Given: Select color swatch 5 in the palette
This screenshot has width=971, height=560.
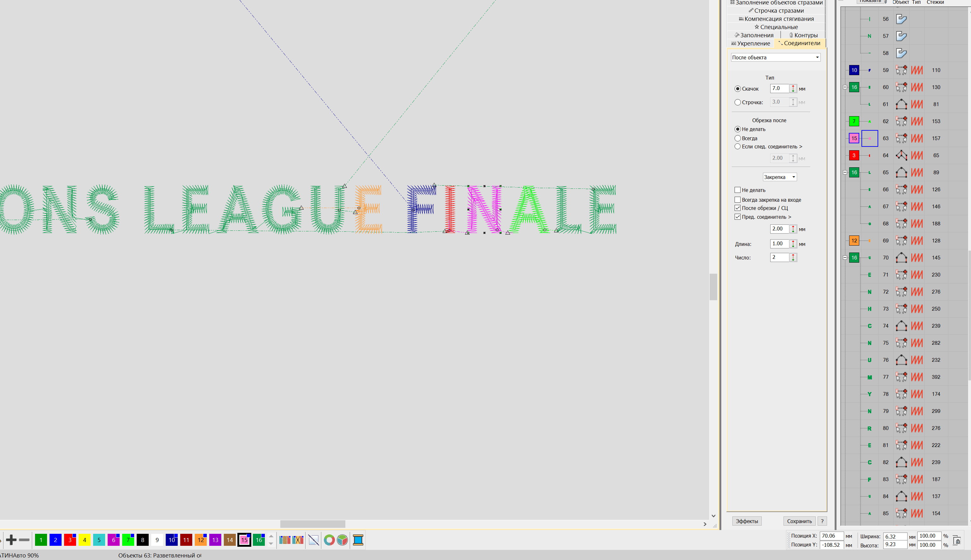Looking at the screenshot, I should [99, 540].
